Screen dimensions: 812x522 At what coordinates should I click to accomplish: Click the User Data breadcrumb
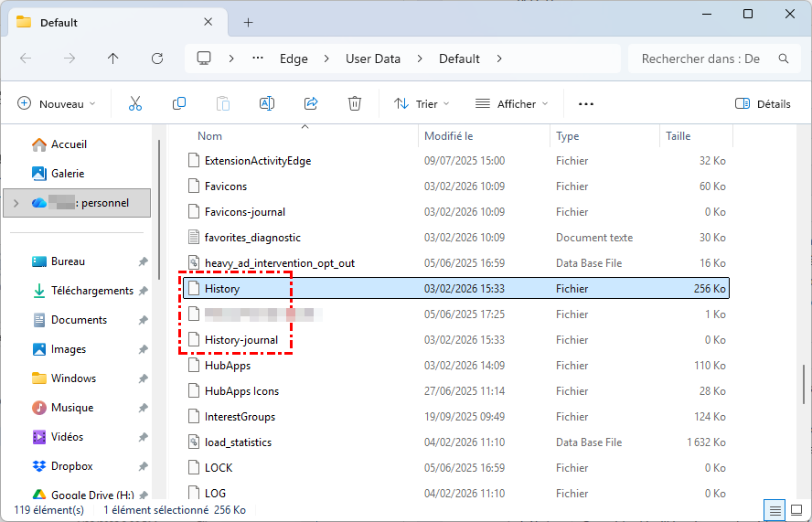click(x=373, y=59)
